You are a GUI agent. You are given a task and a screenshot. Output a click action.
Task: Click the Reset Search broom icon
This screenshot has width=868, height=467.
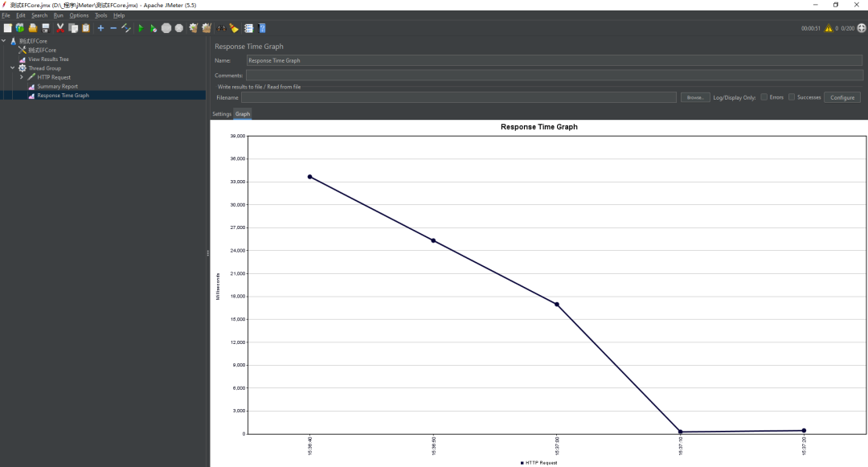pyautogui.click(x=234, y=28)
